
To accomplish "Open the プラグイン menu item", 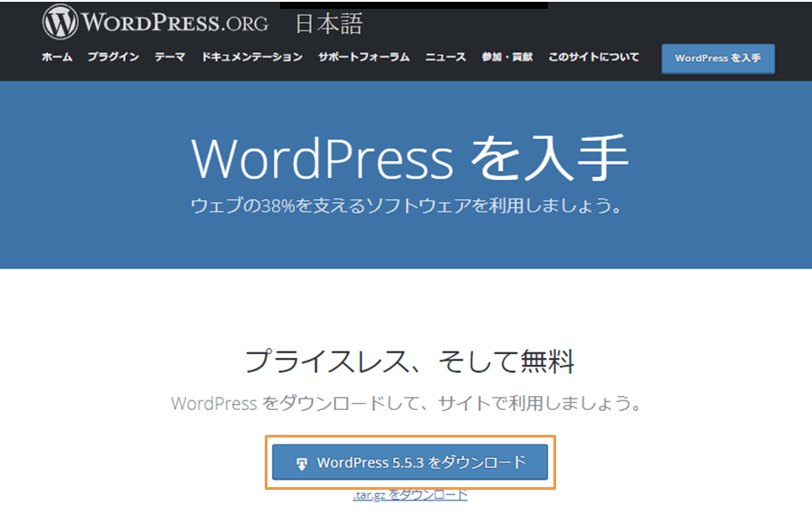I will coord(113,57).
